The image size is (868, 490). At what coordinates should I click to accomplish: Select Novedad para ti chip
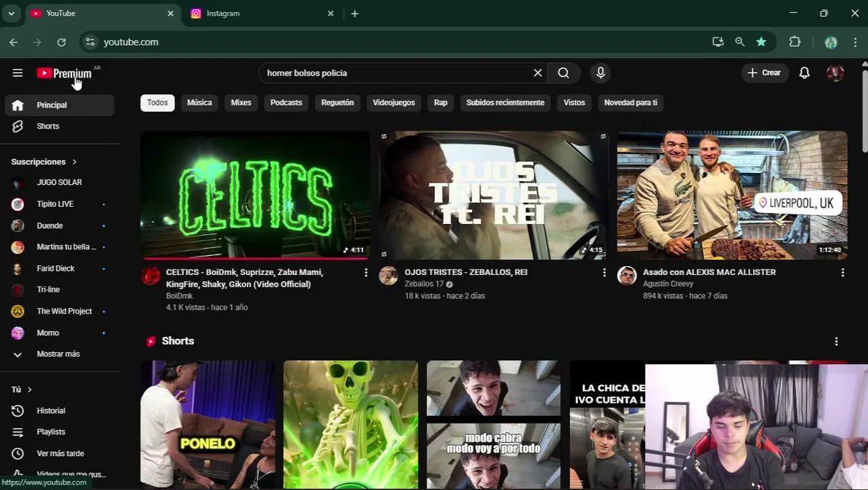click(x=630, y=103)
